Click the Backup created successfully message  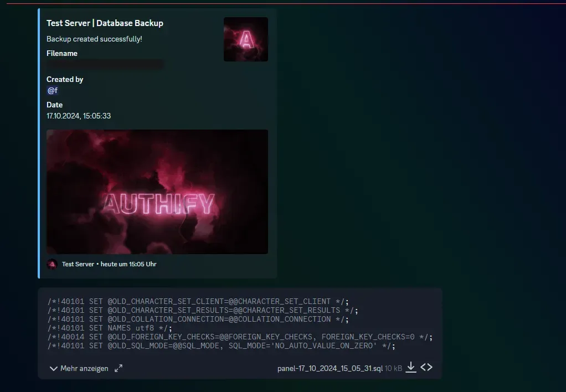(94, 39)
